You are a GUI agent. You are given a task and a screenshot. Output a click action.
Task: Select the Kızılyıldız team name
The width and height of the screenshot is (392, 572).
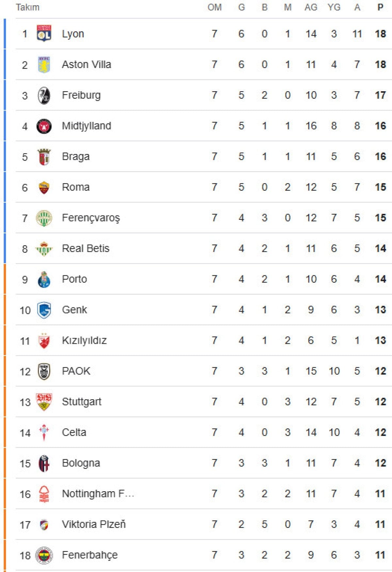(84, 340)
